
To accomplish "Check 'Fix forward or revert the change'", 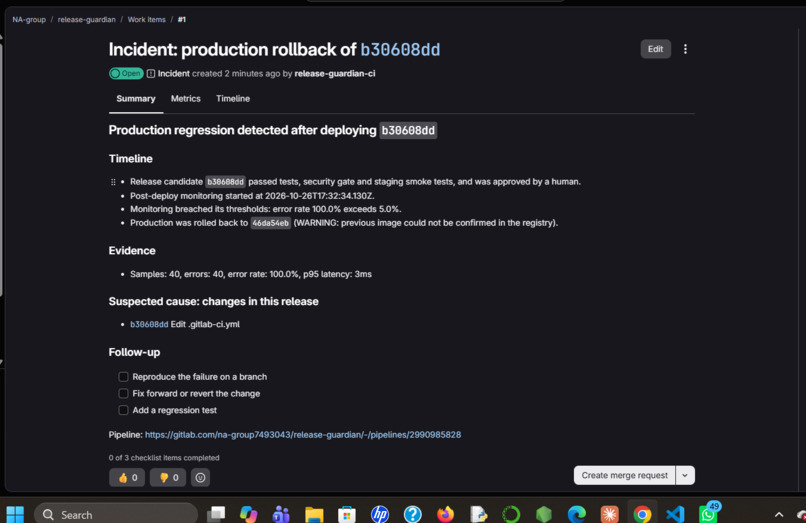I will pos(123,393).
